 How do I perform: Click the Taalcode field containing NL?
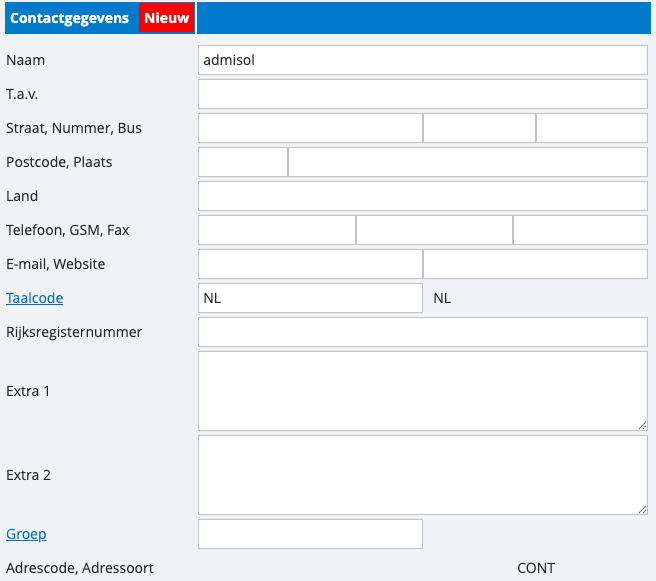310,298
